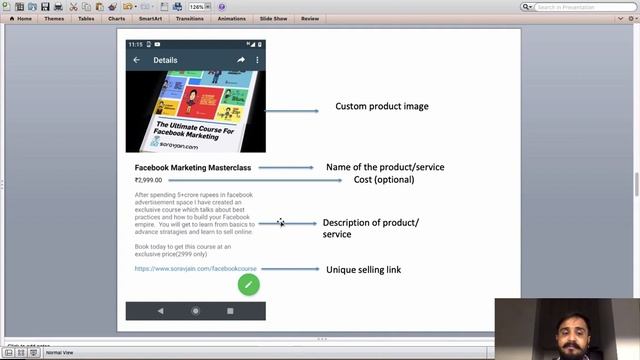Switch to the Home ribbon tab
Image resolution: width=640 pixels, height=360 pixels.
20,19
